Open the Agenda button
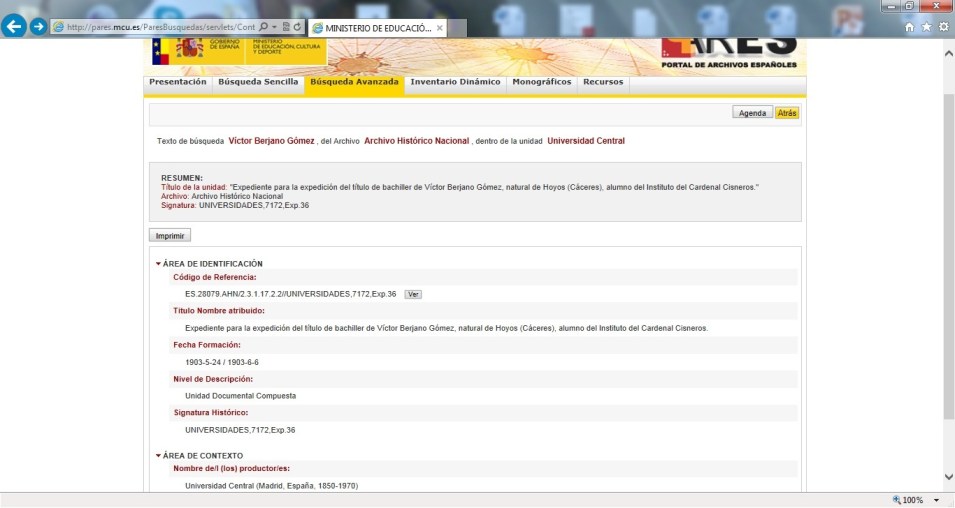 (752, 113)
